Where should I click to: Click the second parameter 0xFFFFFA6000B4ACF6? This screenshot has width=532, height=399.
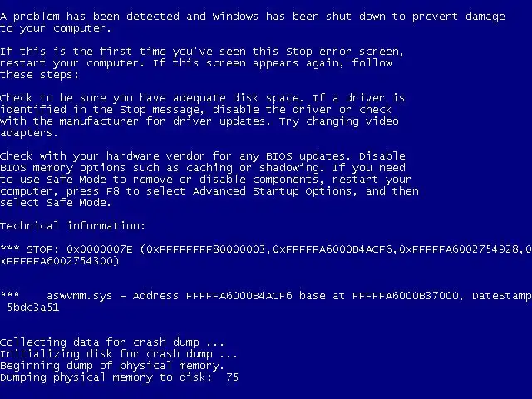coord(332,249)
